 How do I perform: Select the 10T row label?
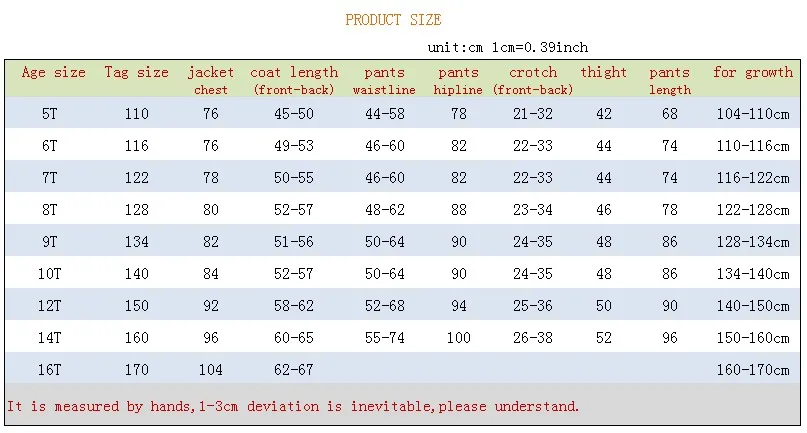point(49,273)
